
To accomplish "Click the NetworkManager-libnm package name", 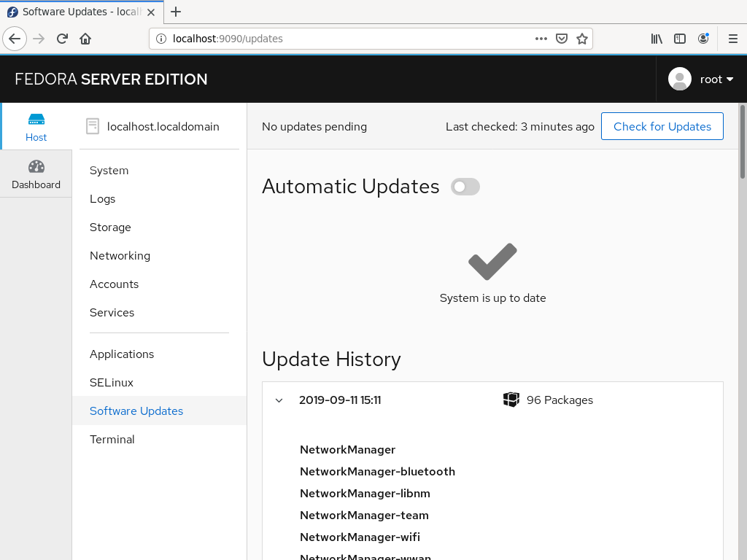I will 365,494.
